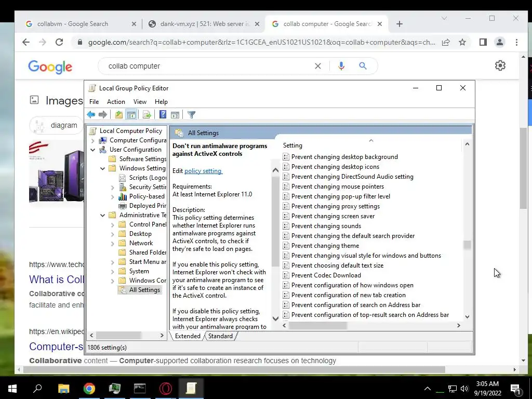This screenshot has width=532, height=399.
Task: Click the Share page icon in address bar
Action: coord(446,42)
